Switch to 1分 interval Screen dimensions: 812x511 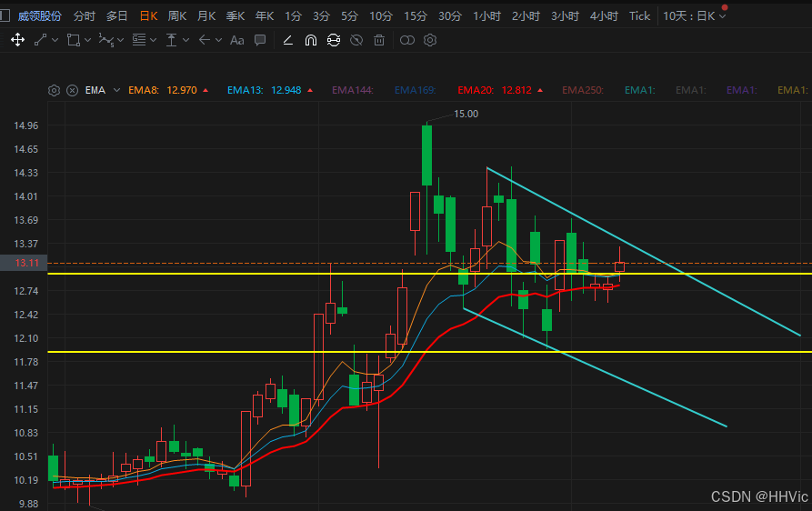293,16
